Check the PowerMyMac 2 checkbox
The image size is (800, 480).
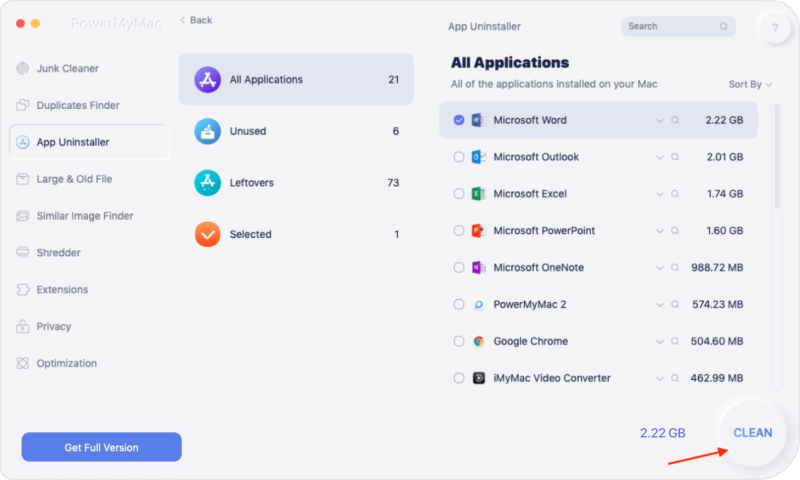(x=459, y=305)
